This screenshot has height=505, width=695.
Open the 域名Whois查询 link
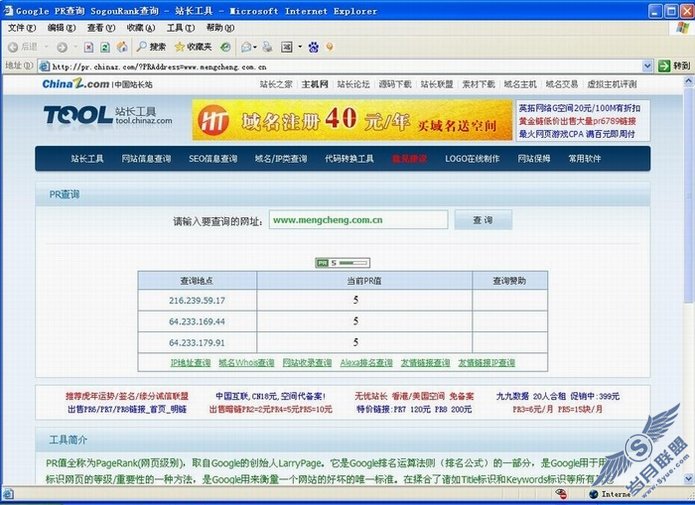[246, 362]
